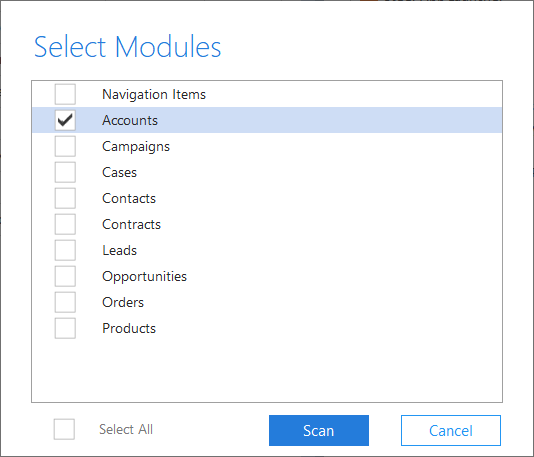The height and width of the screenshot is (457, 534).
Task: Tick the Orders checkbox
Action: (65, 302)
